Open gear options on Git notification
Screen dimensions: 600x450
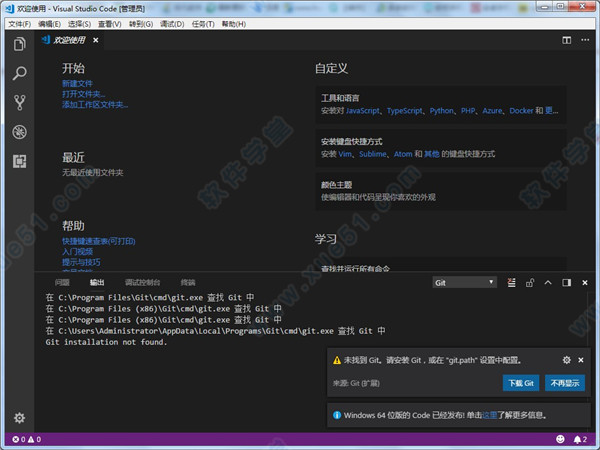coord(567,360)
